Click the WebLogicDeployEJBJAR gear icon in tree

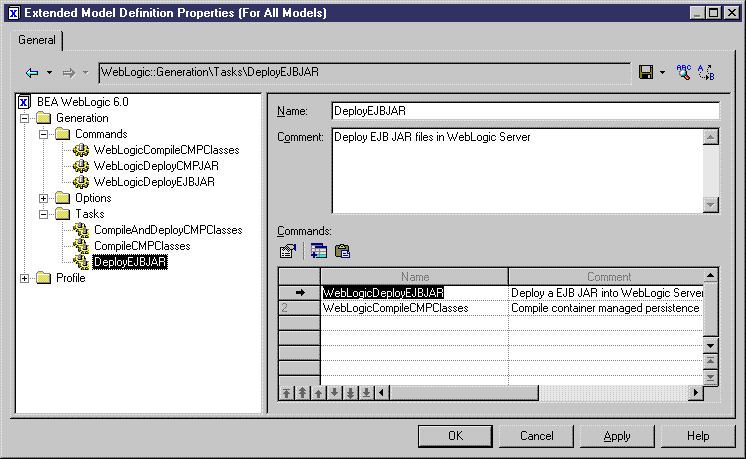pos(81,182)
